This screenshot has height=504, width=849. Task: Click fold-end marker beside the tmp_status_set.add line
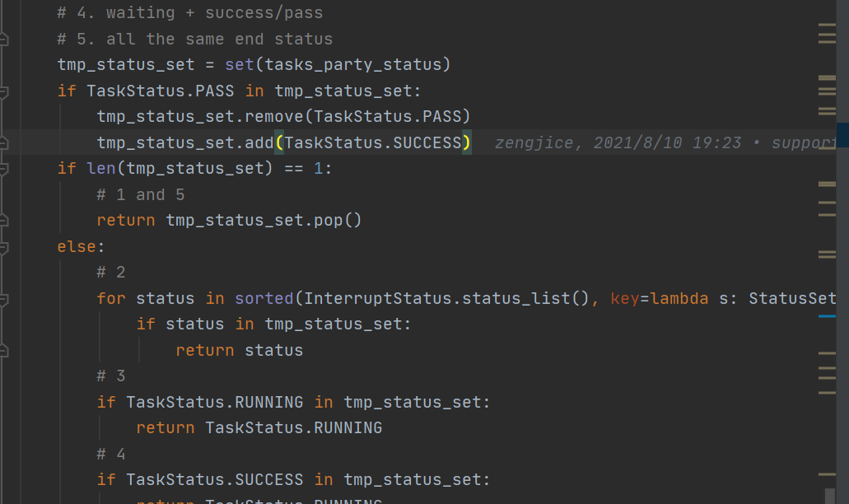(x=3, y=142)
